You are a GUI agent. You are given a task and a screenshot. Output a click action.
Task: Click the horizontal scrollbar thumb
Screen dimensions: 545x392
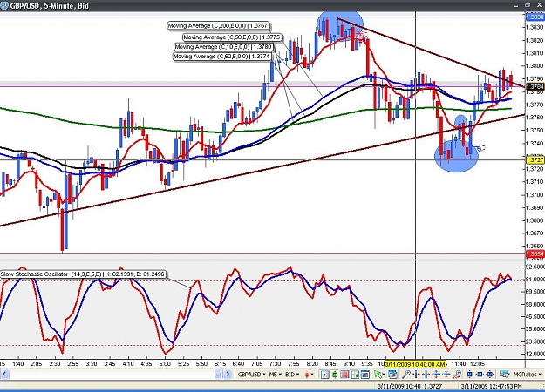(218, 375)
